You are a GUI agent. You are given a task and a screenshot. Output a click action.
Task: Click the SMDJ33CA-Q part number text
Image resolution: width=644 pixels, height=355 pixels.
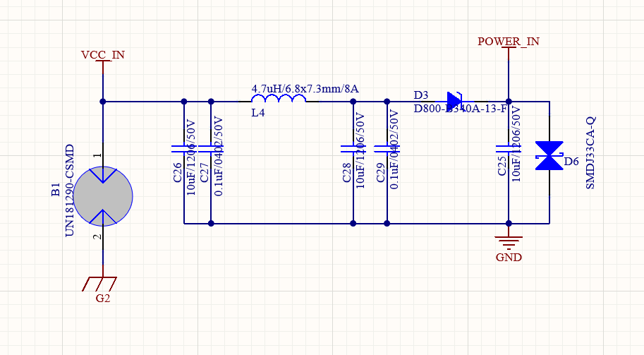point(591,152)
